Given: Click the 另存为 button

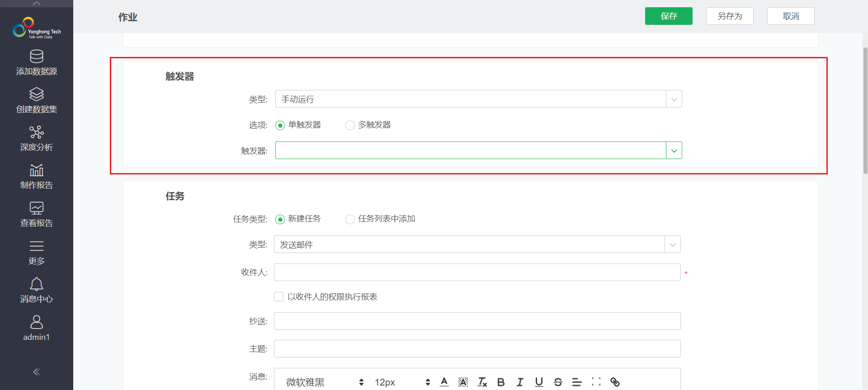Looking at the screenshot, I should 729,16.
